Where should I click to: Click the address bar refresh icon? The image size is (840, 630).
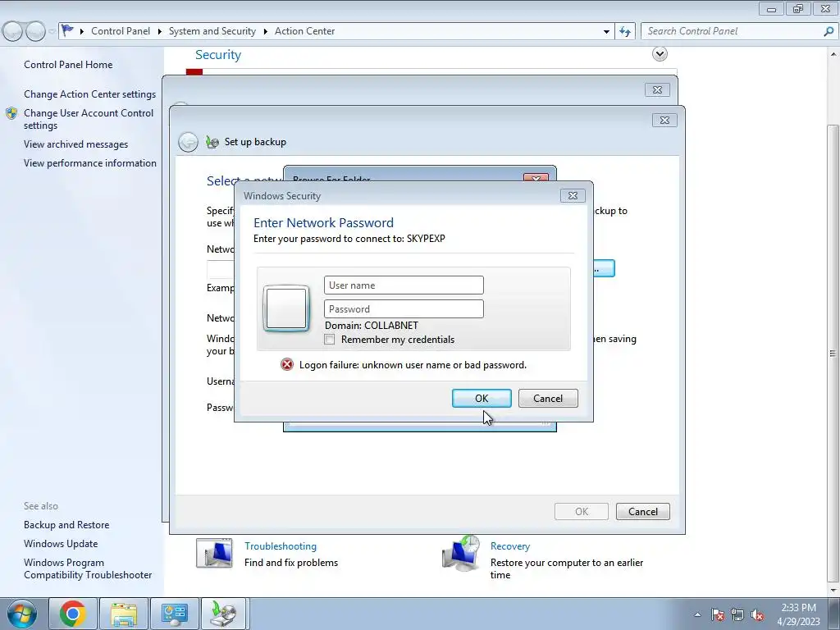(624, 32)
